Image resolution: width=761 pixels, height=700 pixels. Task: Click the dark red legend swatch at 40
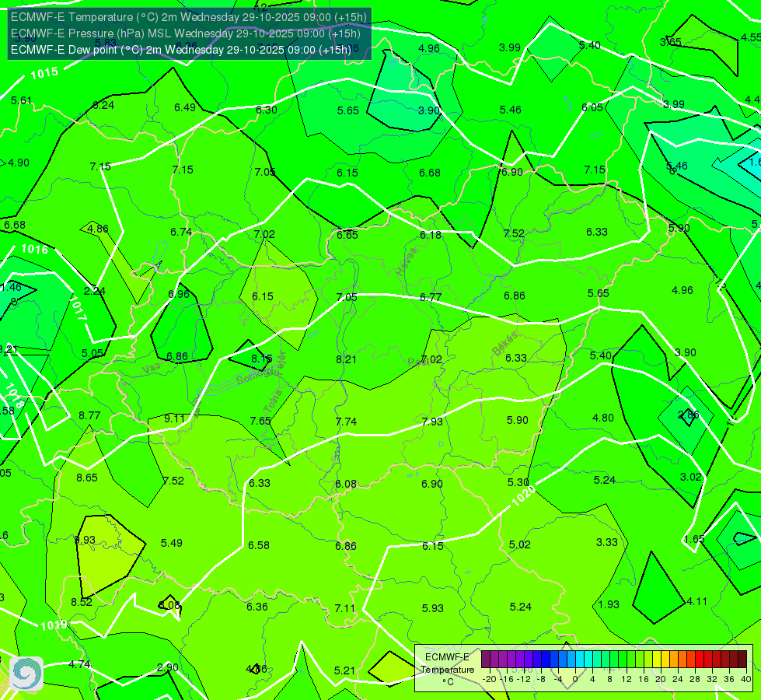click(742, 660)
